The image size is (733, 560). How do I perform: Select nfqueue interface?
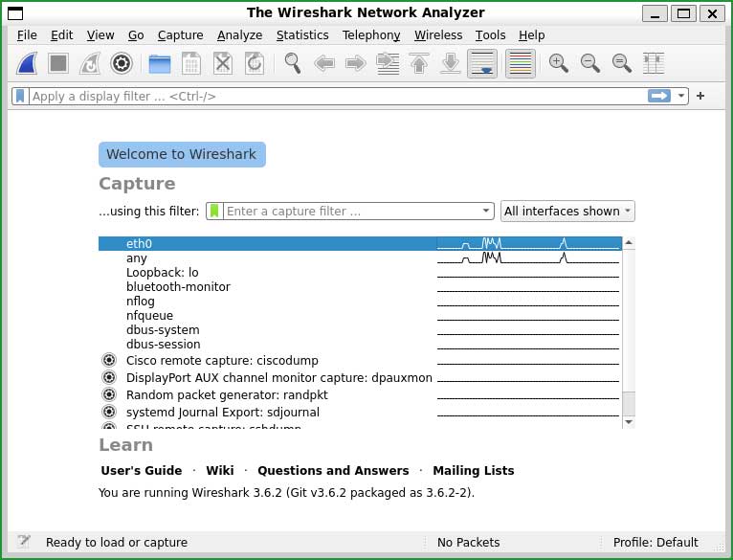pos(360,315)
